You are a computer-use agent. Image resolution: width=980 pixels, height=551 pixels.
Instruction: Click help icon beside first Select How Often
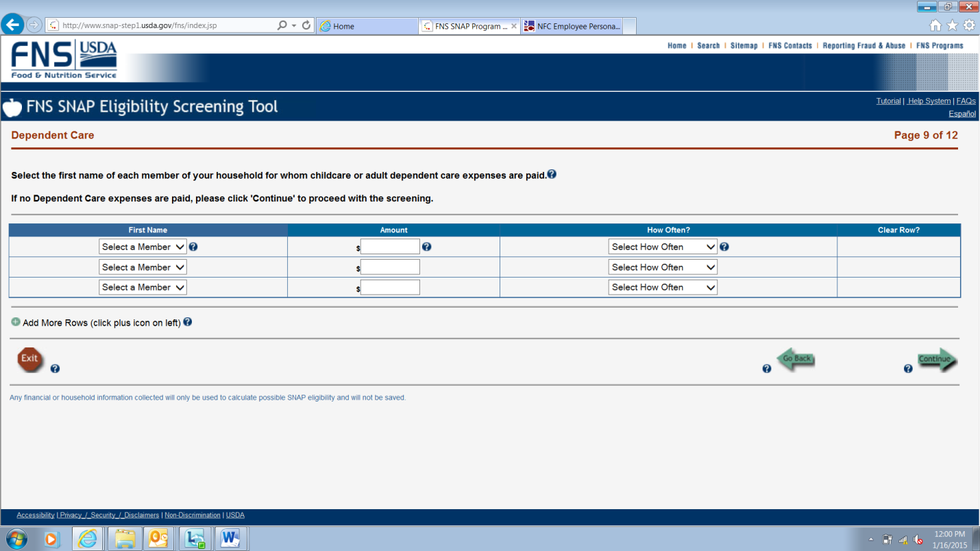pyautogui.click(x=724, y=247)
